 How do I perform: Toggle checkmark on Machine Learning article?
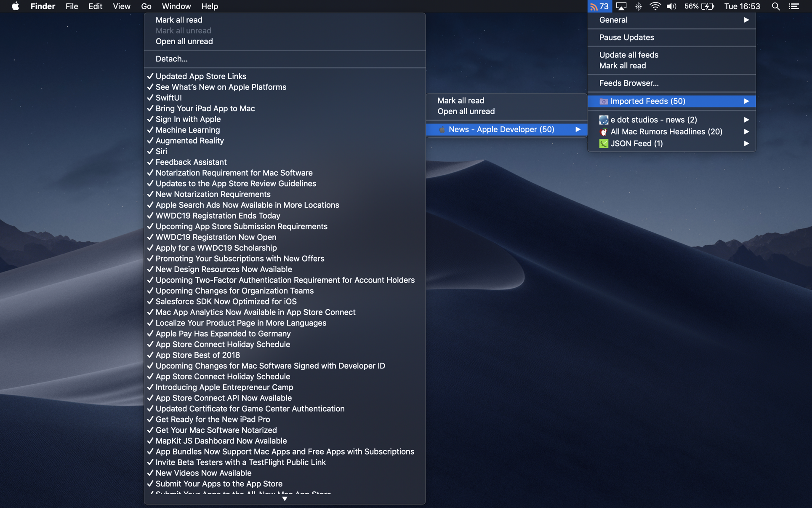click(x=150, y=129)
